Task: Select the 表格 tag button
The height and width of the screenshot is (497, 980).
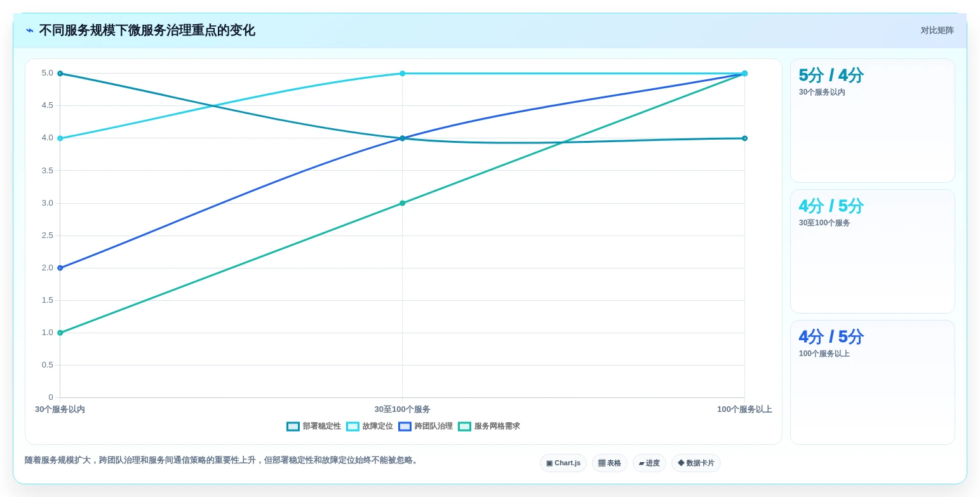Action: (610, 463)
